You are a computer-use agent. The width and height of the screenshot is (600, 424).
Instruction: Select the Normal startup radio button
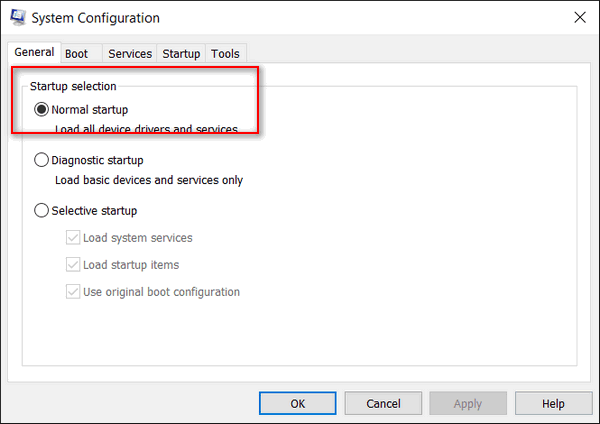click(x=41, y=109)
